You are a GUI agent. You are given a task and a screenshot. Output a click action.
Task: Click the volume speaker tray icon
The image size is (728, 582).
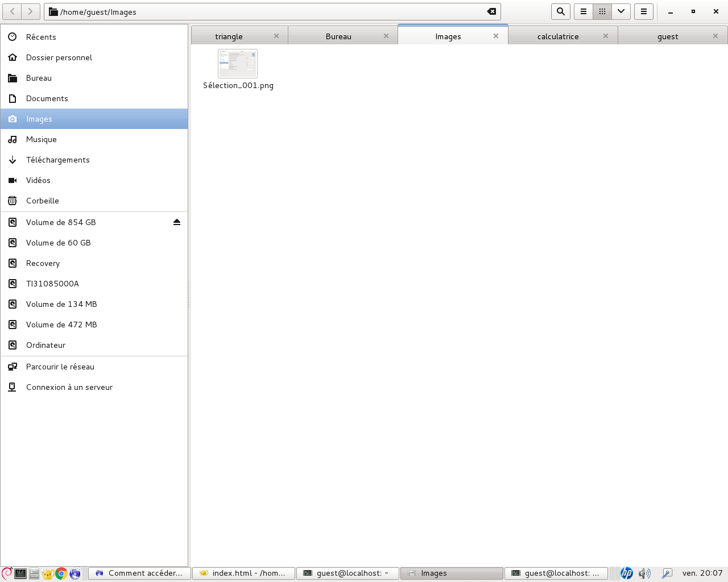point(644,573)
